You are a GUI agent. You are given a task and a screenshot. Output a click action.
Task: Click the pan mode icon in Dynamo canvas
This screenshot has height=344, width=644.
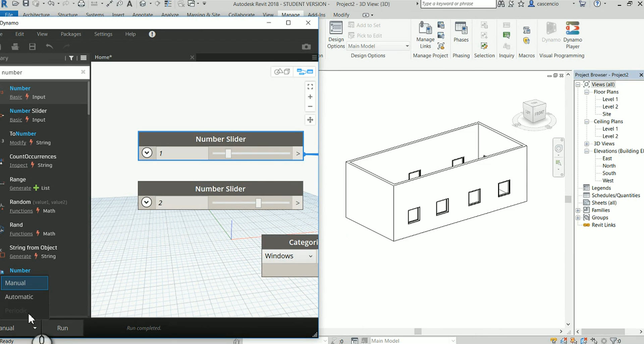[x=310, y=120]
